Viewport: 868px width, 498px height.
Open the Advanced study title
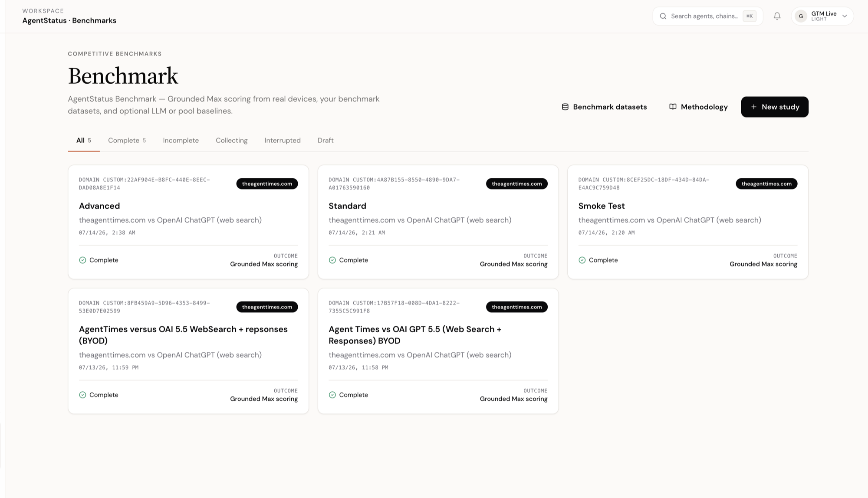(99, 206)
